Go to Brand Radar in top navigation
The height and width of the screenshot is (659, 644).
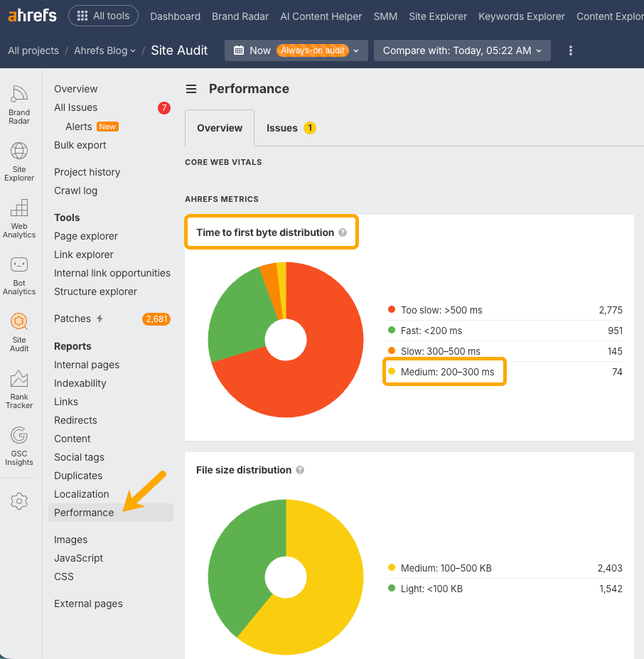[x=240, y=16]
